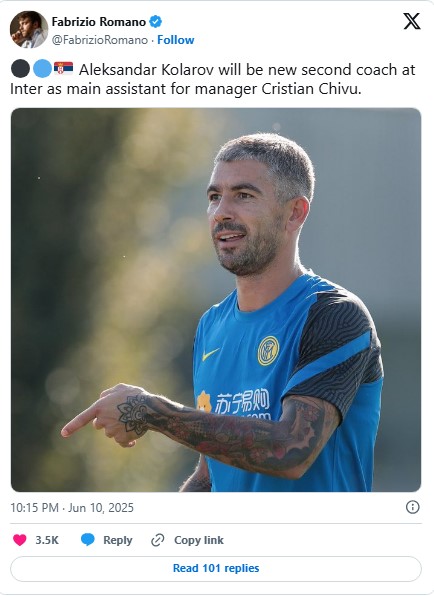The width and height of the screenshot is (434, 596).
Task: Click the tweet text about Kolarov
Action: point(213,79)
